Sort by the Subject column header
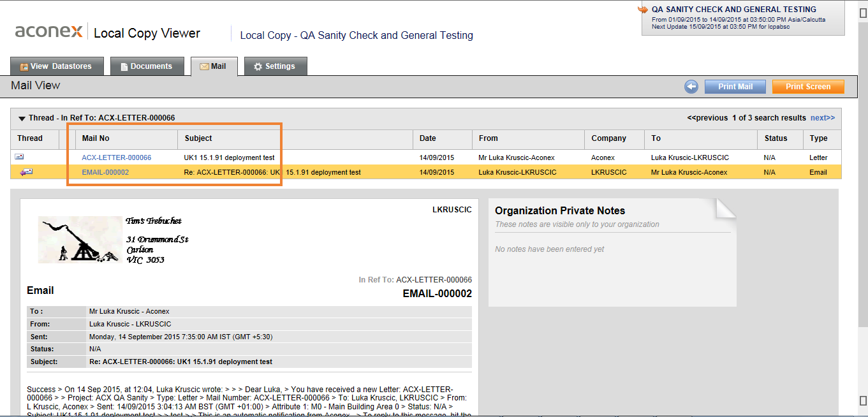 tap(198, 138)
